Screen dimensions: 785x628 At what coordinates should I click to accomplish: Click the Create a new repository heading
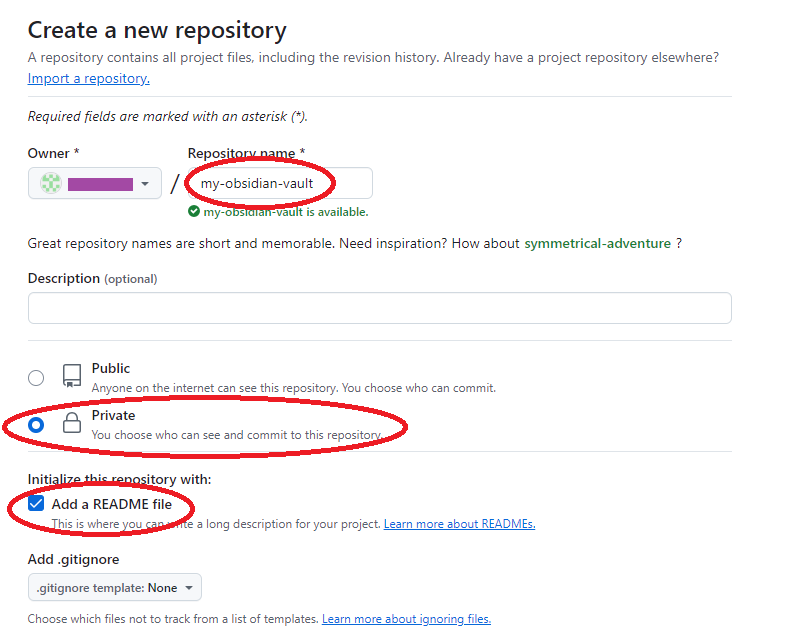[157, 31]
